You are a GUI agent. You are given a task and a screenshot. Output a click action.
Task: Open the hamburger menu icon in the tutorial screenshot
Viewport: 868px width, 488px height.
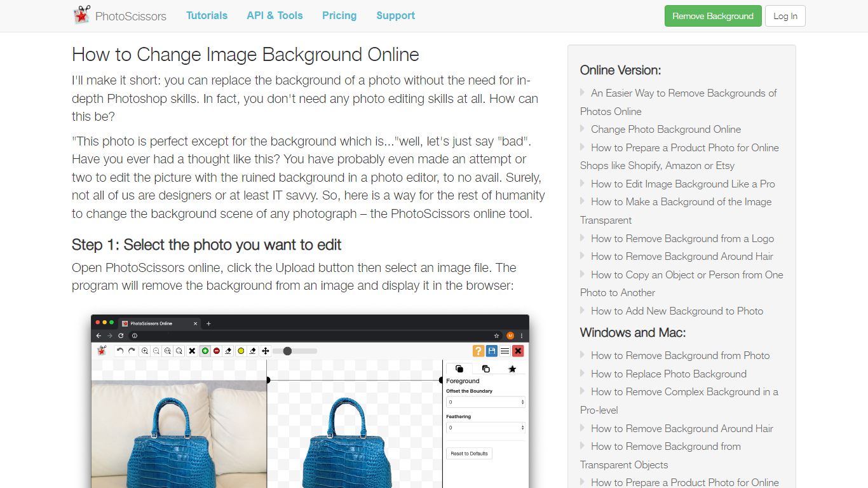pos(505,351)
